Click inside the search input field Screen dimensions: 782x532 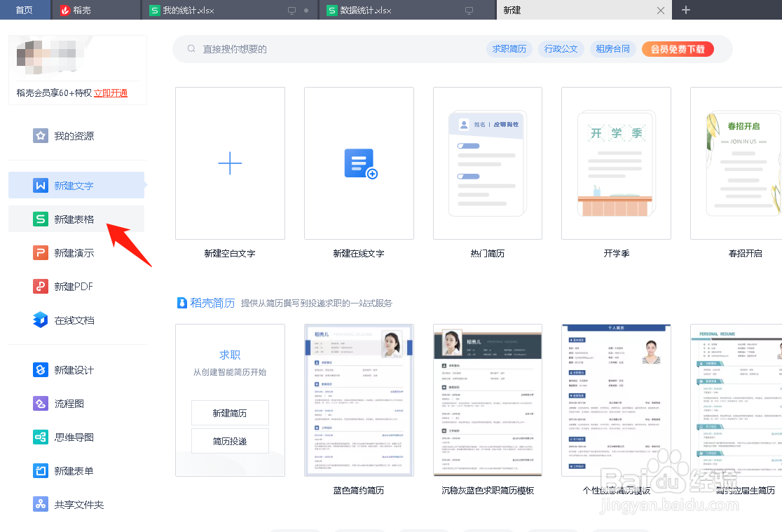click(315, 48)
